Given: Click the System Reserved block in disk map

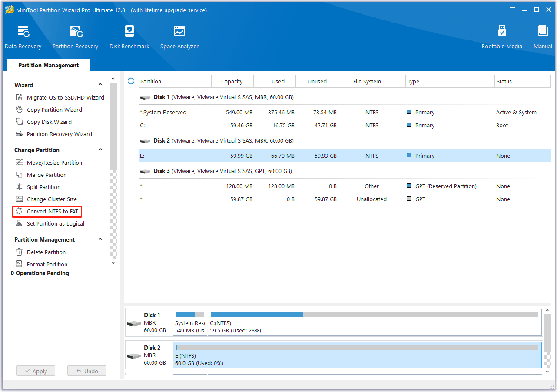Looking at the screenshot, I should (190, 322).
